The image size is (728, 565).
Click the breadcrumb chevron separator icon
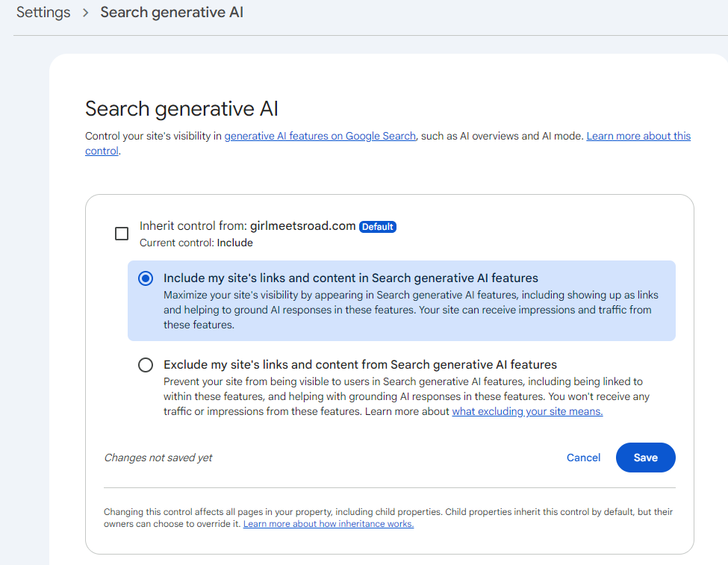point(85,13)
